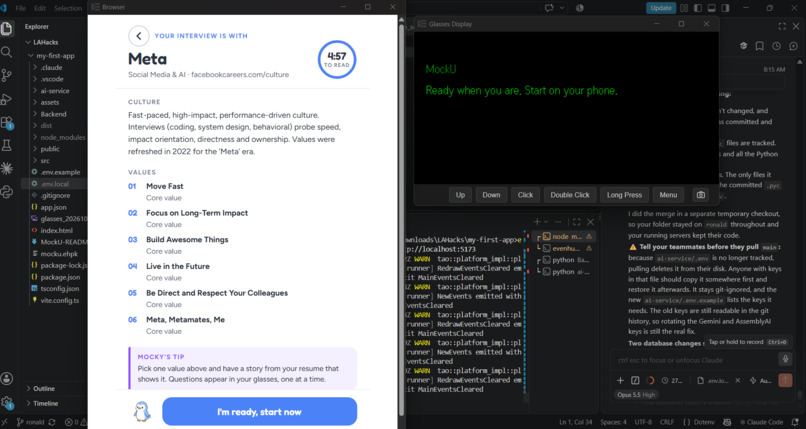The height and width of the screenshot is (429, 806).
Task: Open the Selection menu
Action: [67, 8]
